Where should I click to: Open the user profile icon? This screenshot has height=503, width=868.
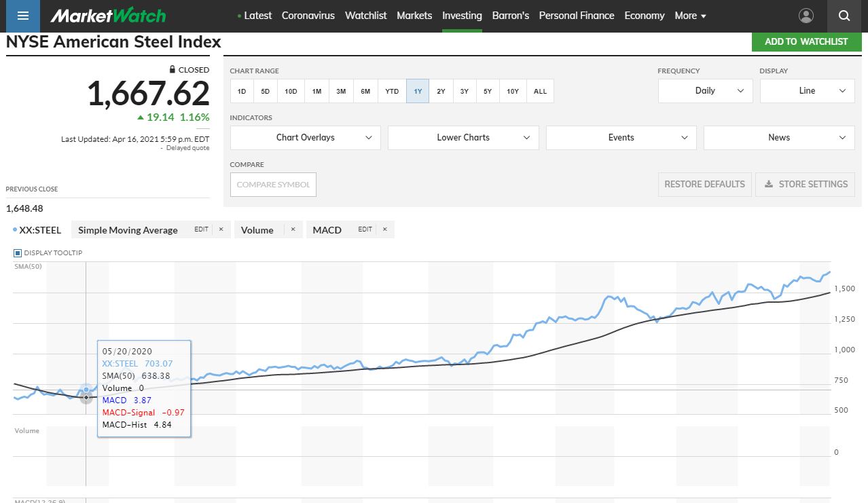point(806,16)
